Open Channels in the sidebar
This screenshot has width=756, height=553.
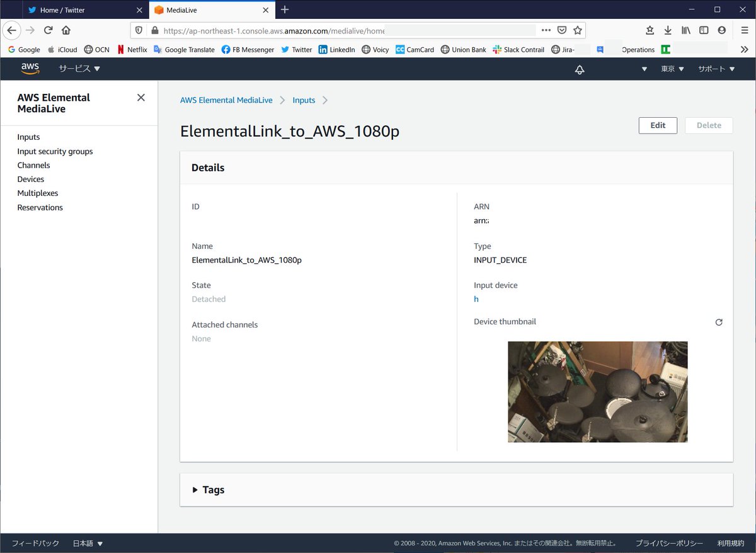point(33,165)
